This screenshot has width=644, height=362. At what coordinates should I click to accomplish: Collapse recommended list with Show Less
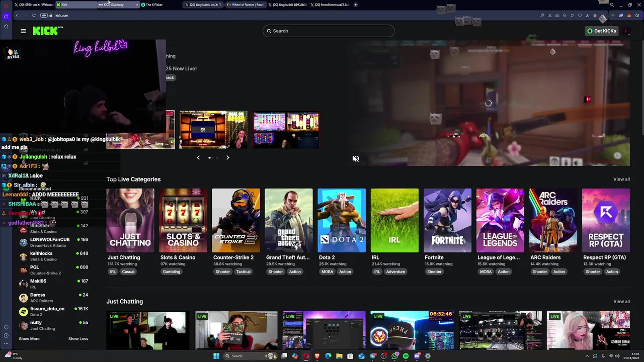click(x=78, y=339)
